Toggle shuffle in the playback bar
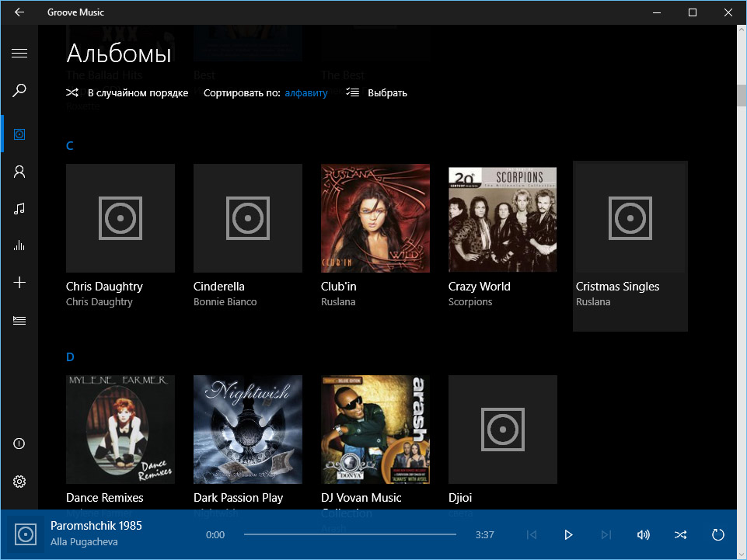 coord(680,535)
